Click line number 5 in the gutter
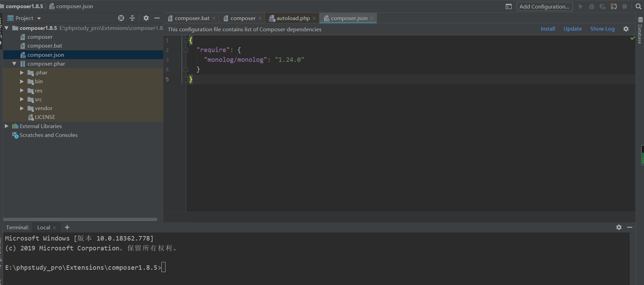Screen dimensions: 644x285 [x=167, y=79]
